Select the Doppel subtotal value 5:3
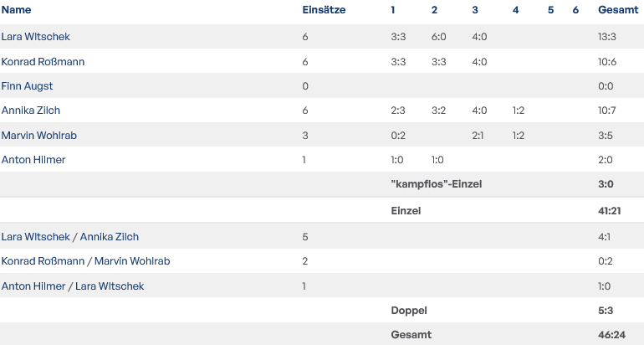The height and width of the screenshot is (345, 644). 607,311
